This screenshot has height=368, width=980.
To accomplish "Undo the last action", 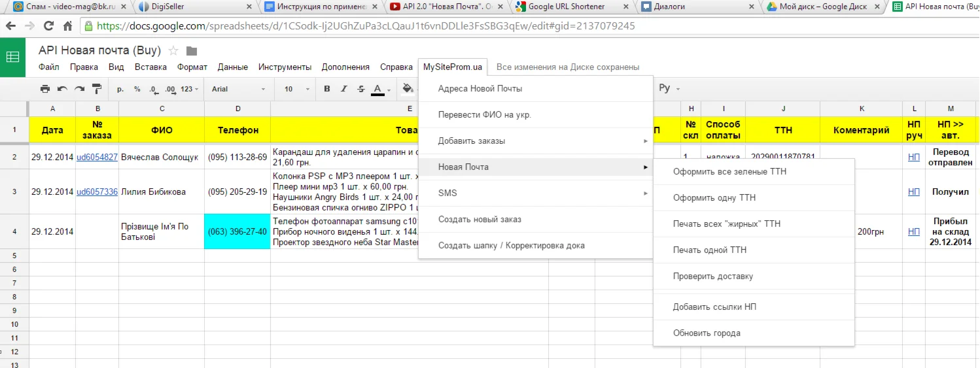I will tap(62, 89).
